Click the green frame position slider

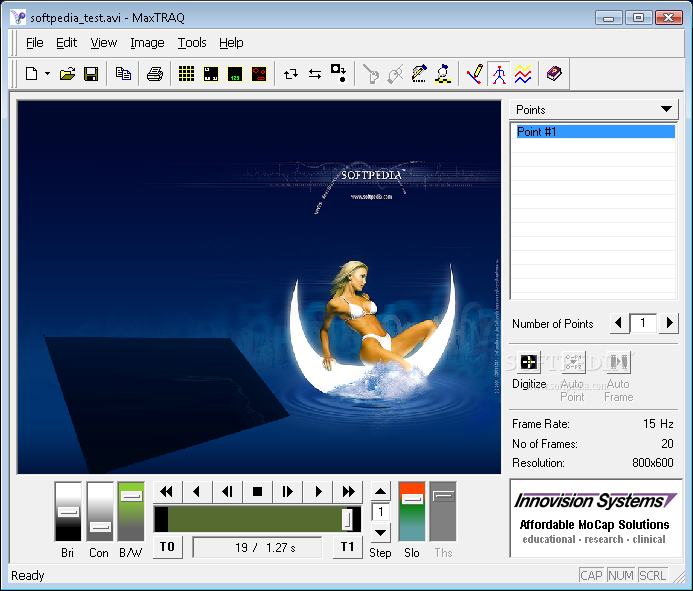click(x=258, y=519)
